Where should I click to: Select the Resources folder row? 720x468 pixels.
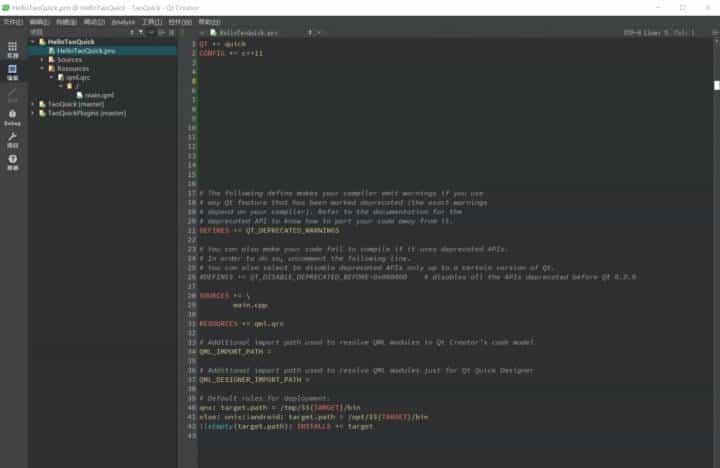(x=102, y=68)
